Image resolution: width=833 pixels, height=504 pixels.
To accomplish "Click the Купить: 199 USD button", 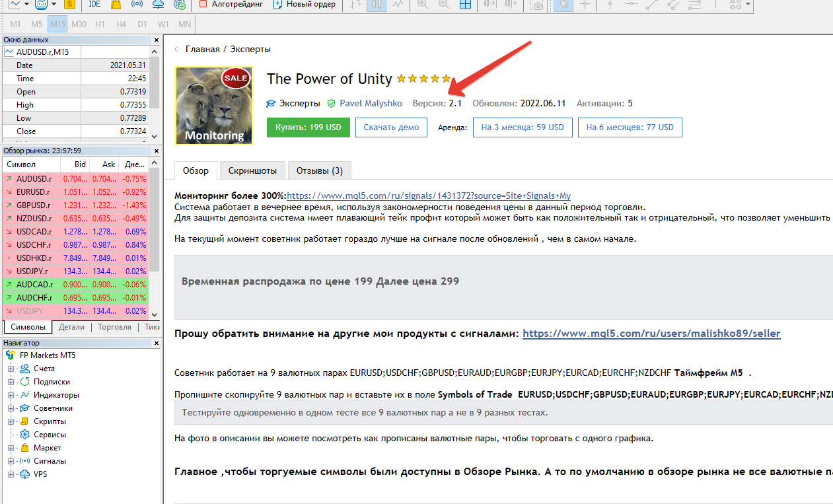I will 308,127.
